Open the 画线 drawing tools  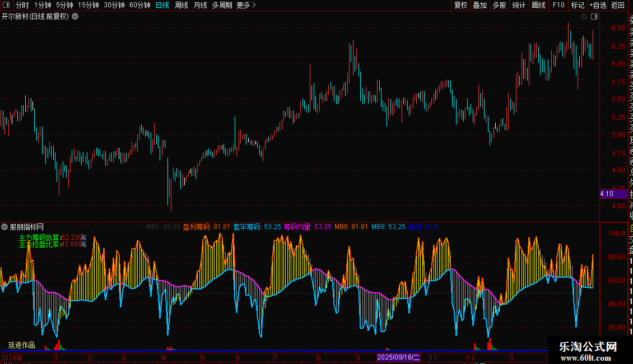click(538, 5)
